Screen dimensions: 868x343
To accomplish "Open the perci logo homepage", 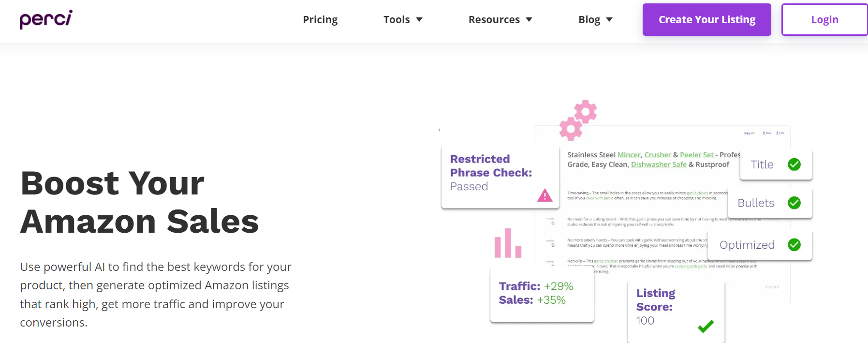I will click(x=46, y=18).
